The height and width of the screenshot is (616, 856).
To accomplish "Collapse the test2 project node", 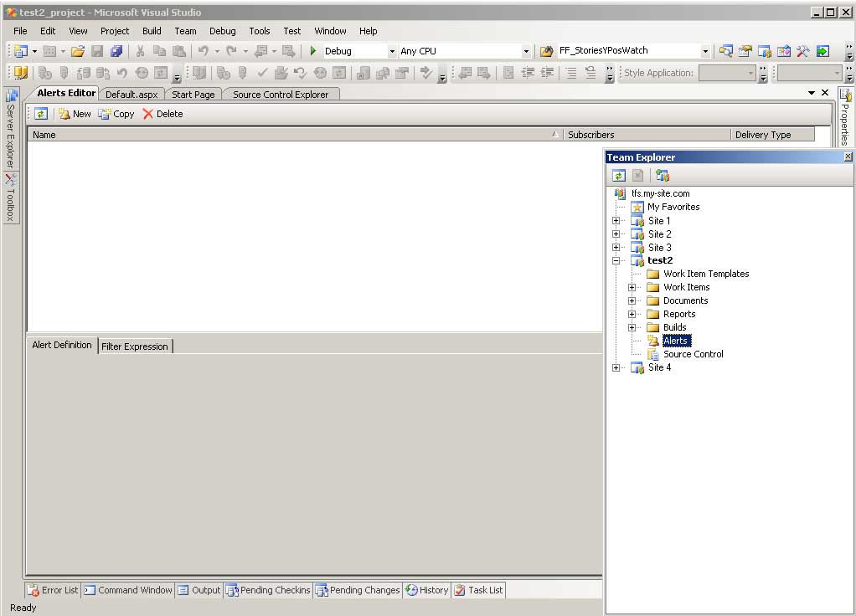I will click(616, 261).
